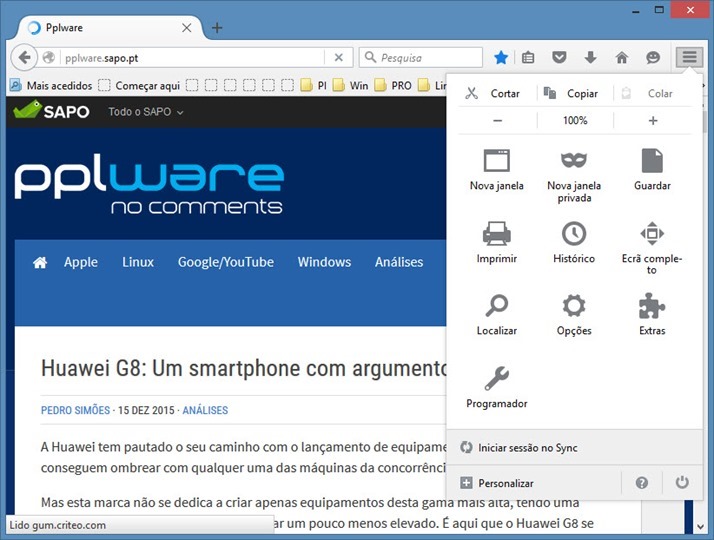Image resolution: width=714 pixels, height=540 pixels.
Task: Open Começar aqui bookmark
Action: pyautogui.click(x=139, y=86)
